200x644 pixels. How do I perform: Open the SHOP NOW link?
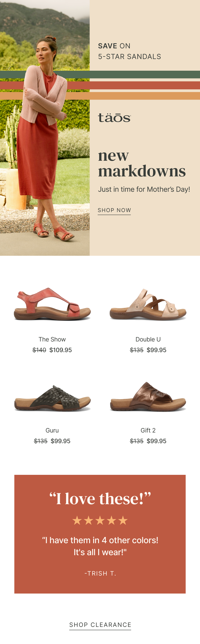[114, 210]
